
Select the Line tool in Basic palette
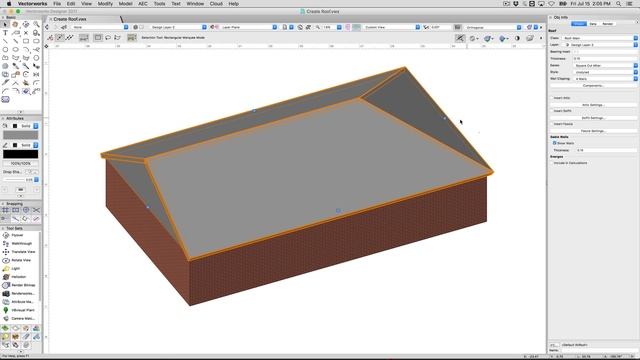point(5,41)
